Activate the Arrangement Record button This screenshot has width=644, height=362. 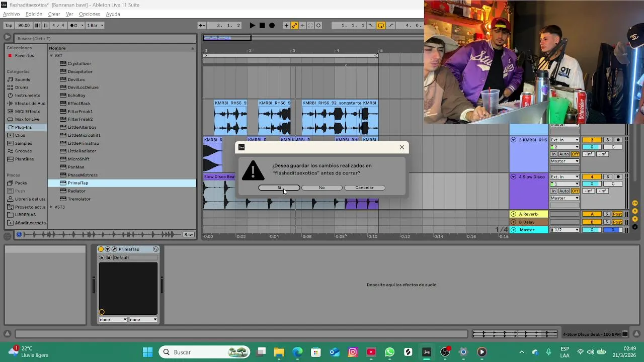tap(272, 26)
